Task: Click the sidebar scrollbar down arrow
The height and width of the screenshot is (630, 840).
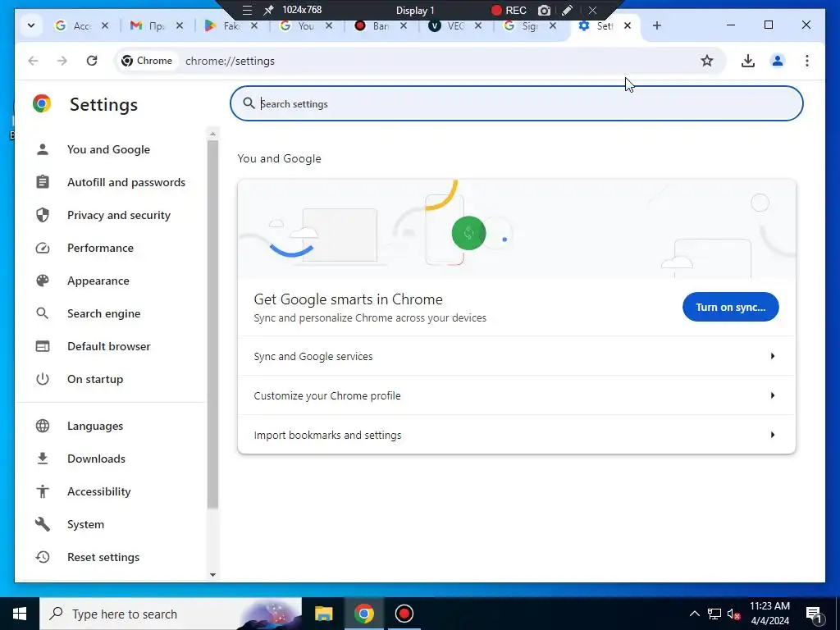Action: pyautogui.click(x=212, y=574)
